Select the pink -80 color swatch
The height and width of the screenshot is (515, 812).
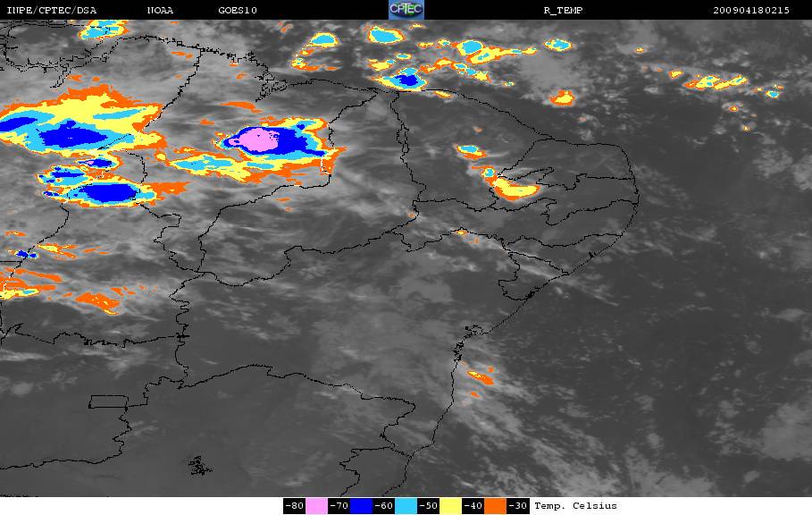pos(316,506)
